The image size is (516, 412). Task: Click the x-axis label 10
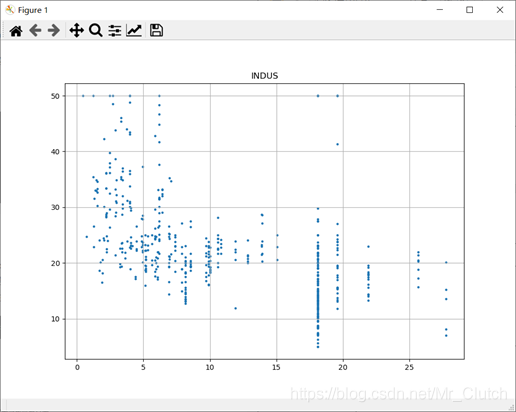point(210,367)
